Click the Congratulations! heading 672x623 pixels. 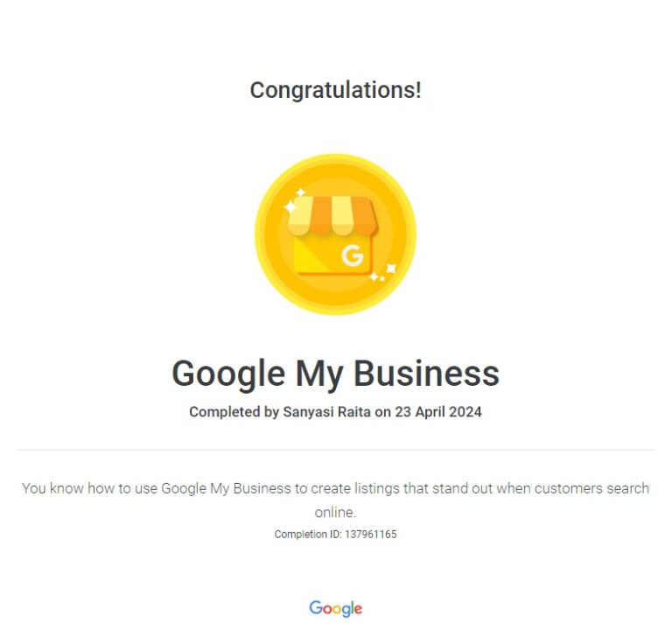click(336, 90)
